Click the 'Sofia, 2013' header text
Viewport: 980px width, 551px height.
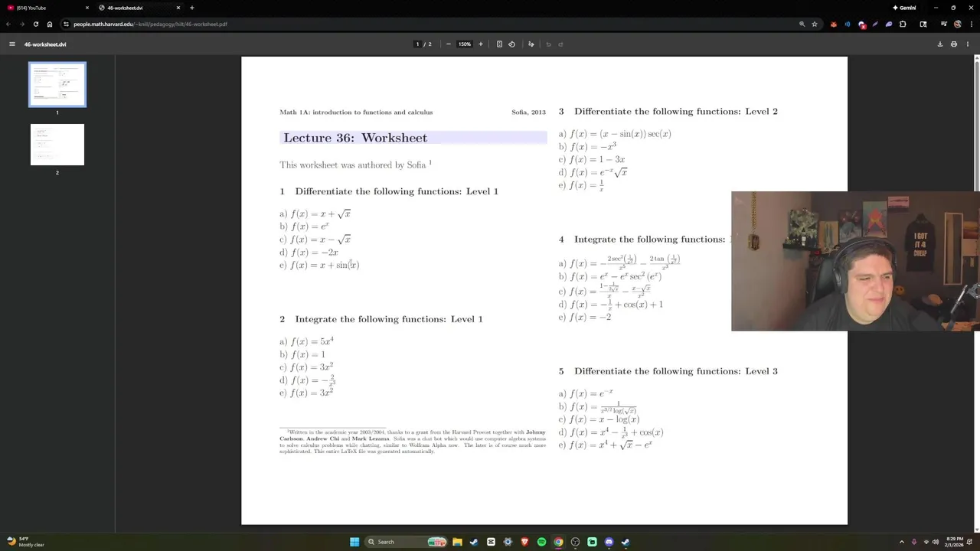point(529,112)
